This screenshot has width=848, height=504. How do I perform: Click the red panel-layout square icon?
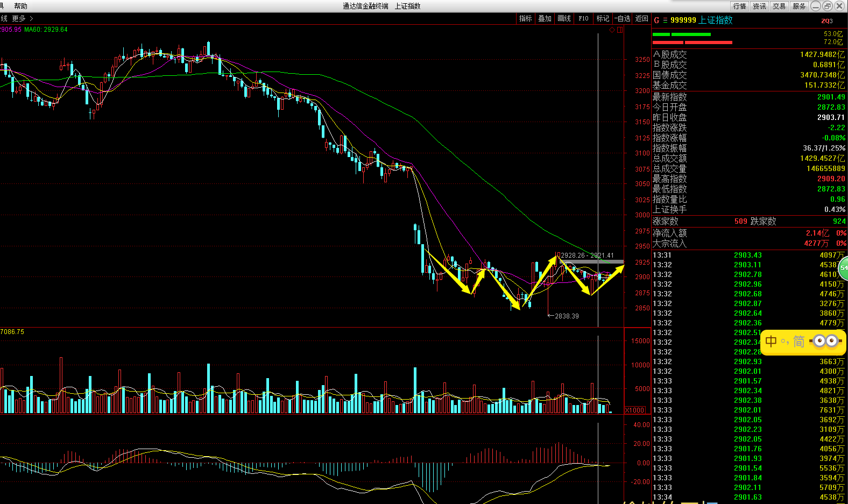point(620,30)
